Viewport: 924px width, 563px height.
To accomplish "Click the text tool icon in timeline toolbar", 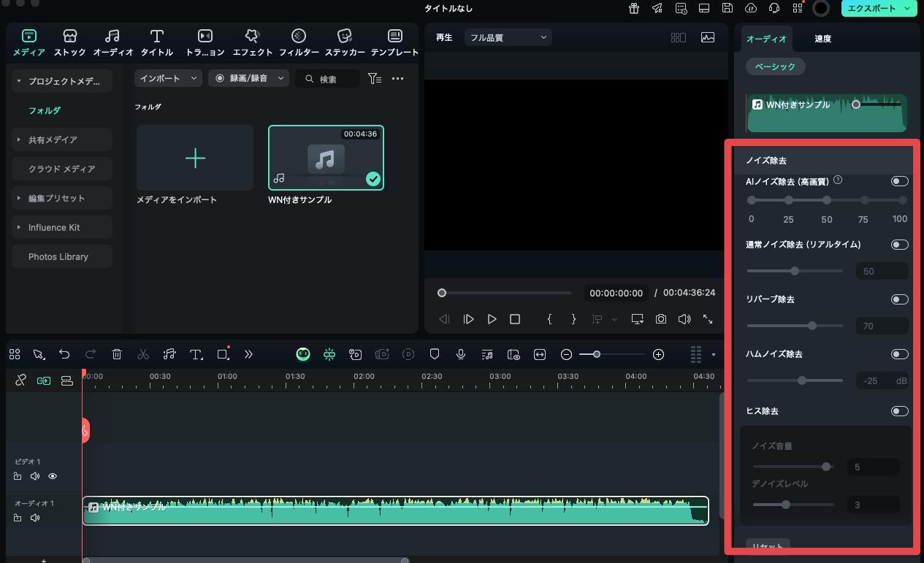I will (196, 354).
